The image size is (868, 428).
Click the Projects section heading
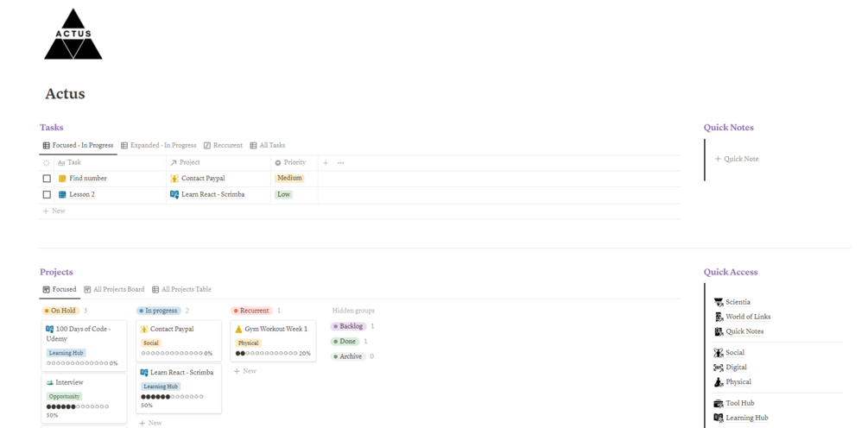[x=56, y=272]
